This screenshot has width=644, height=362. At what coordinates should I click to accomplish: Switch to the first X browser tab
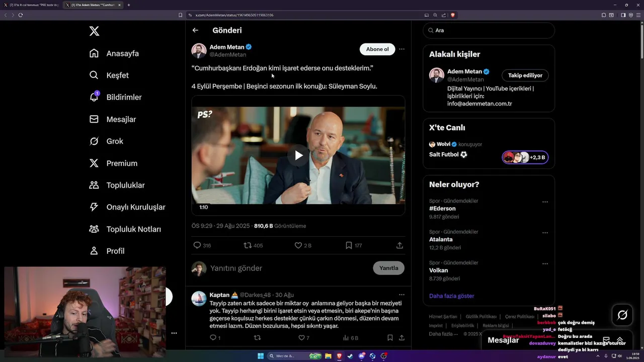pos(31,5)
